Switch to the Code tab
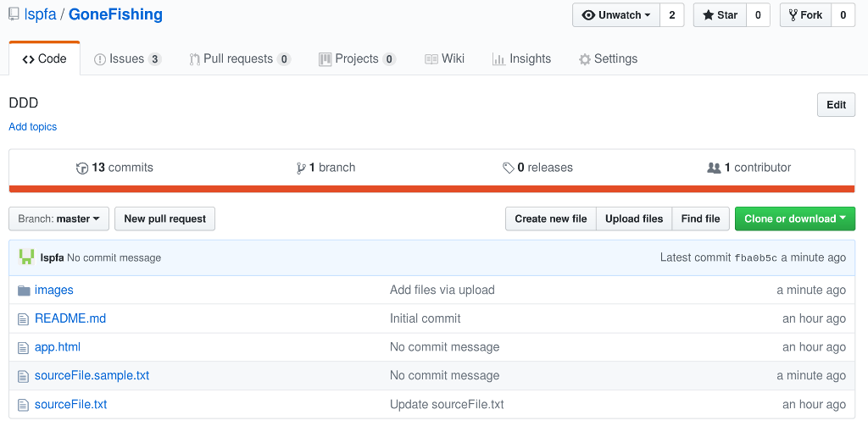The width and height of the screenshot is (868, 426). (x=44, y=58)
